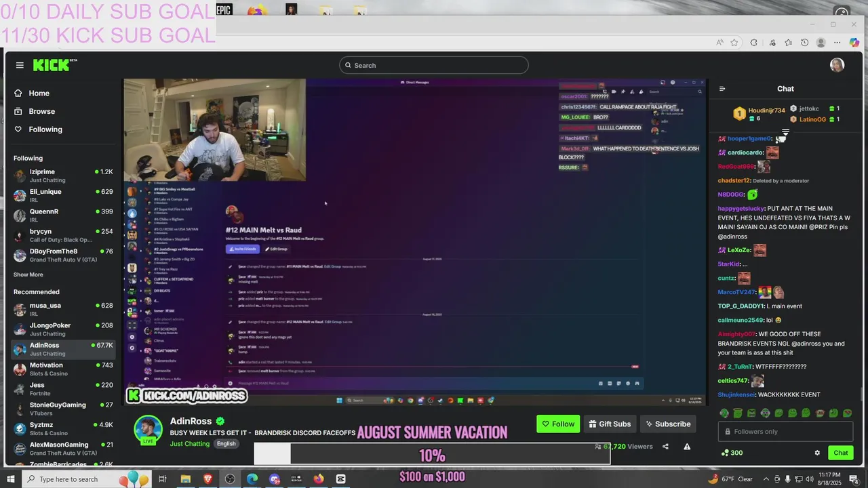Viewport: 868px width, 488px height.
Task: Open Edge settings and more menu
Action: [x=837, y=43]
